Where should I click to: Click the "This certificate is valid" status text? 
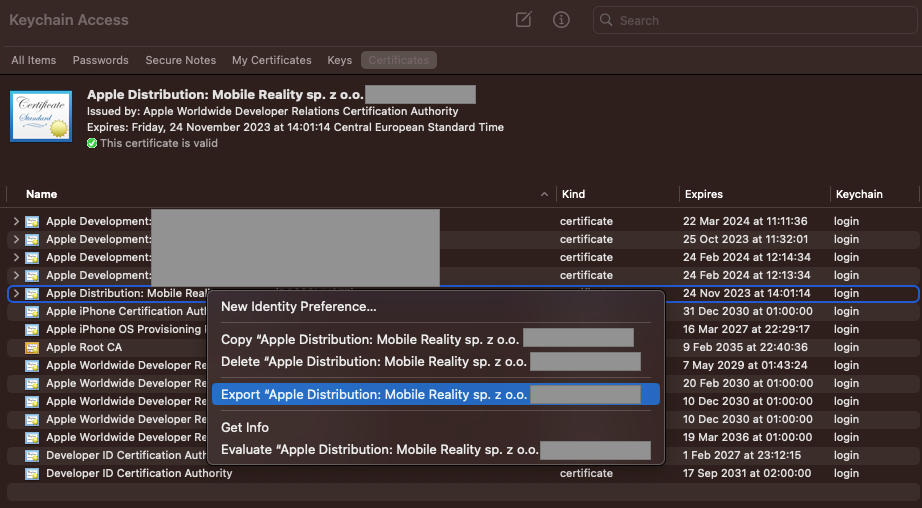pyautogui.click(x=159, y=143)
